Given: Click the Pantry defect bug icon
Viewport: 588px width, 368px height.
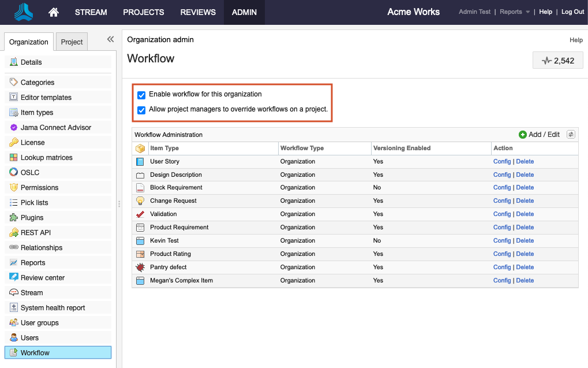Looking at the screenshot, I should point(140,267).
